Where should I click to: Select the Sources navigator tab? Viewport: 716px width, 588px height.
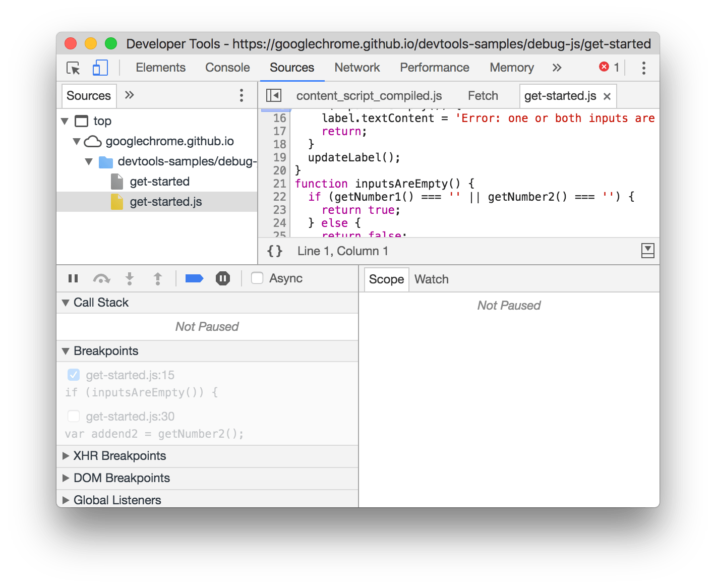[89, 95]
